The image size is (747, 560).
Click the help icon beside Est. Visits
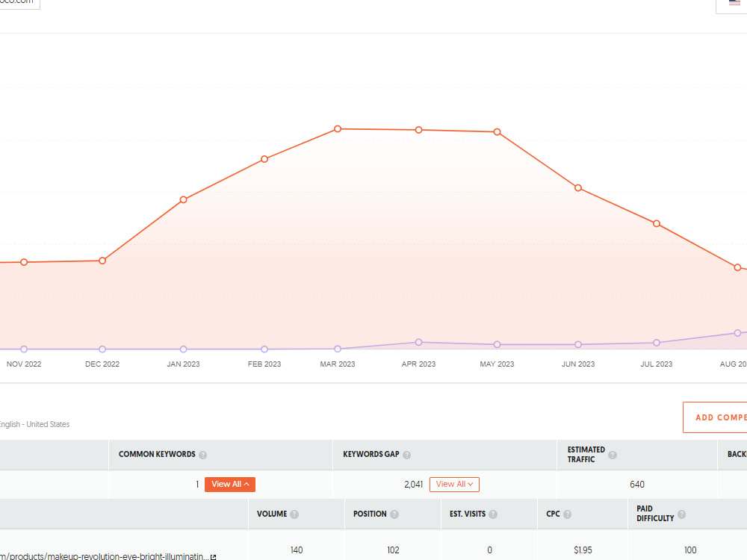click(493, 514)
